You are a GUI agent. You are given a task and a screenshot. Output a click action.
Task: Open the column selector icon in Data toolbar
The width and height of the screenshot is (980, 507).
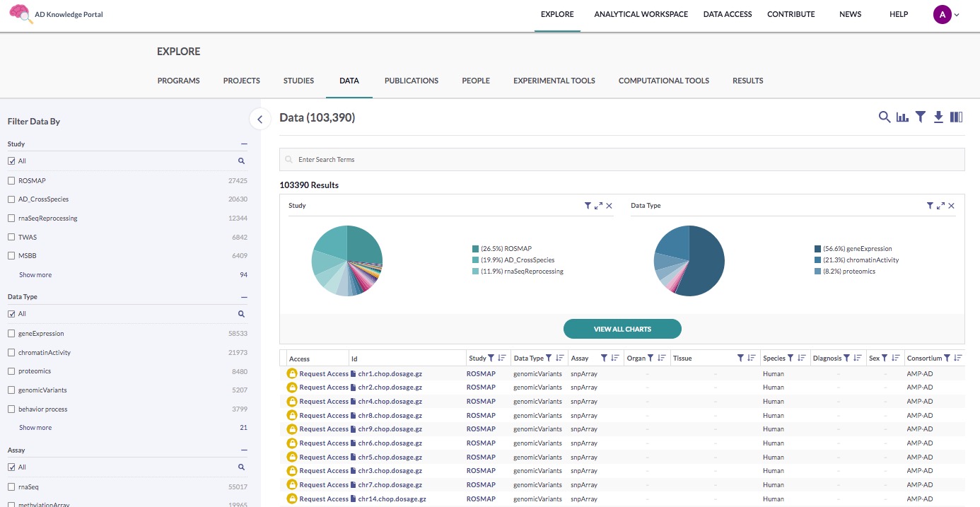(x=957, y=117)
